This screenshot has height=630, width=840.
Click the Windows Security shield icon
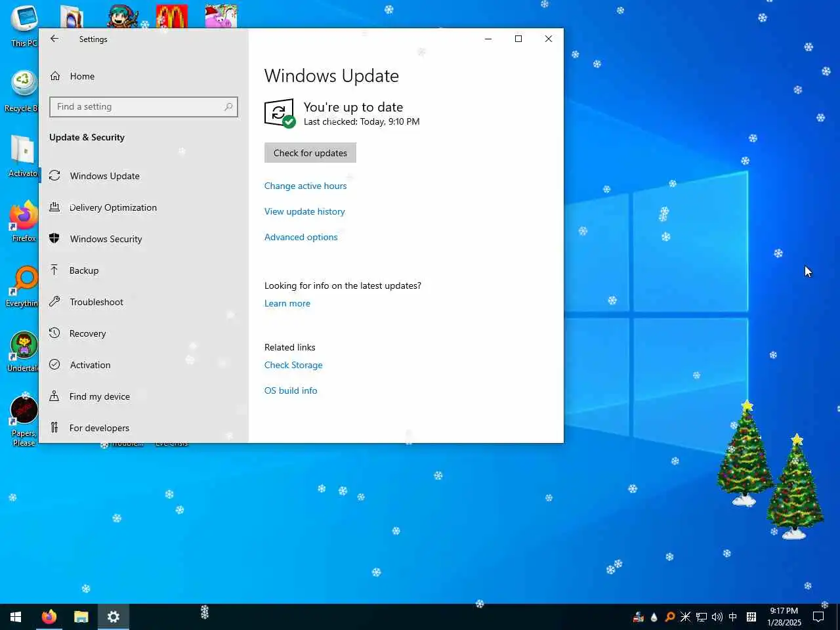pos(54,238)
